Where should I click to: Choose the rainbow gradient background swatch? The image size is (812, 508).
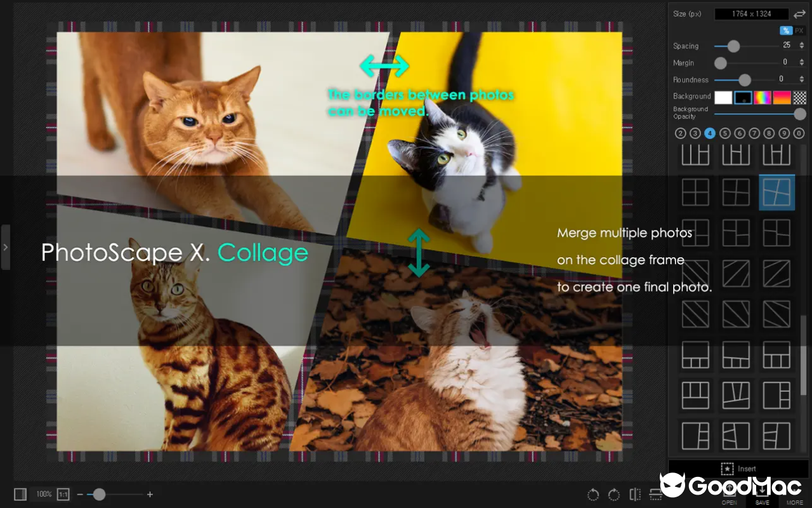click(763, 97)
